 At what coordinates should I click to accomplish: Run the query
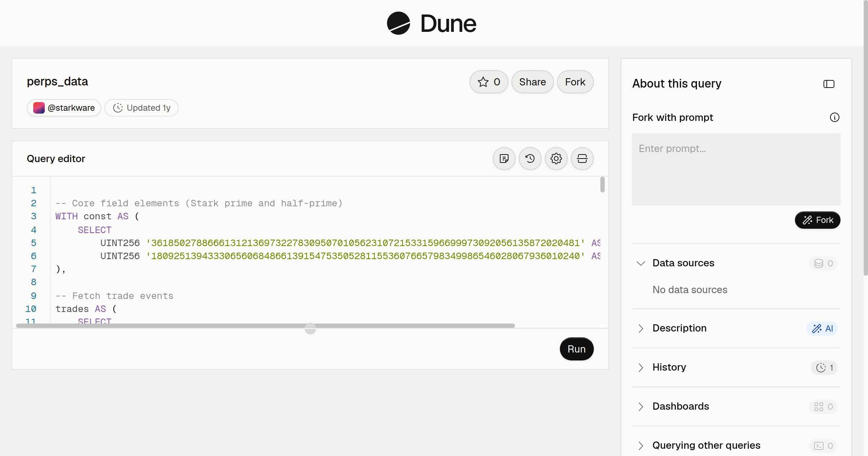click(x=576, y=349)
